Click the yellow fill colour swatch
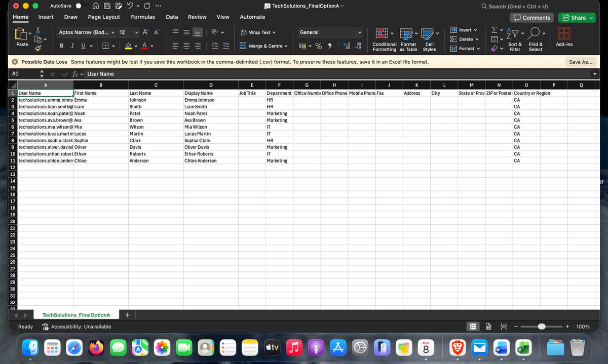Image resolution: width=608 pixels, height=364 pixels. point(129,46)
